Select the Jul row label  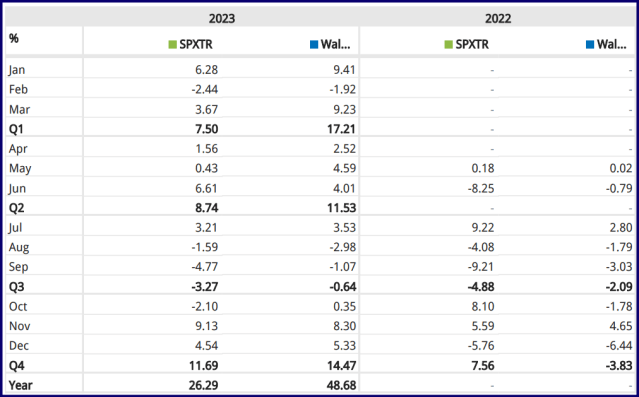coord(15,227)
